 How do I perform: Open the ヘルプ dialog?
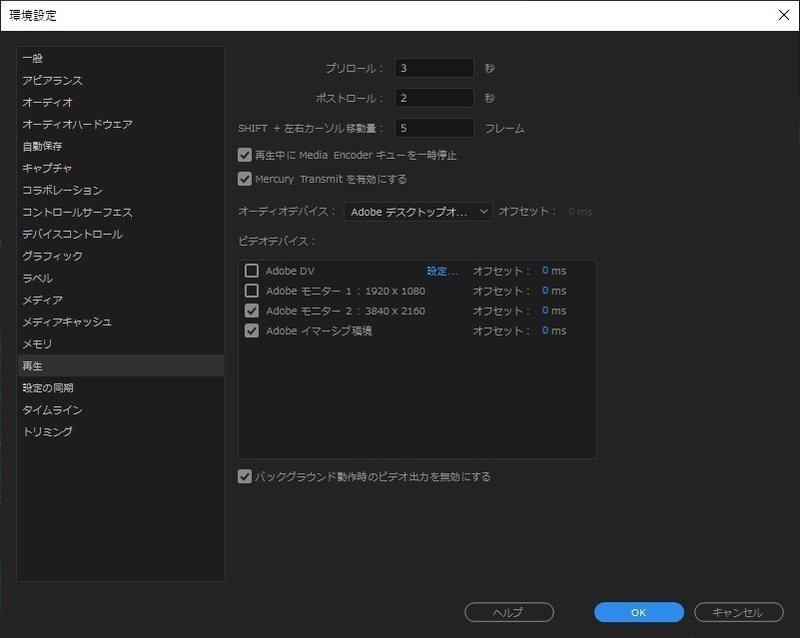511,612
